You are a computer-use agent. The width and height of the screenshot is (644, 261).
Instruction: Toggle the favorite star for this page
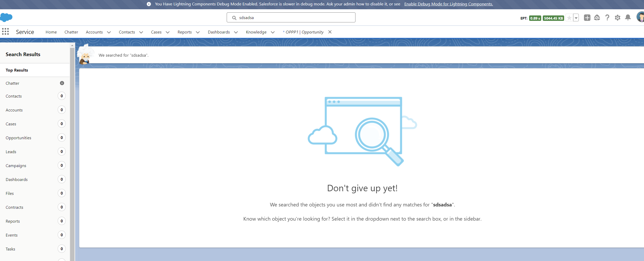coord(569,18)
